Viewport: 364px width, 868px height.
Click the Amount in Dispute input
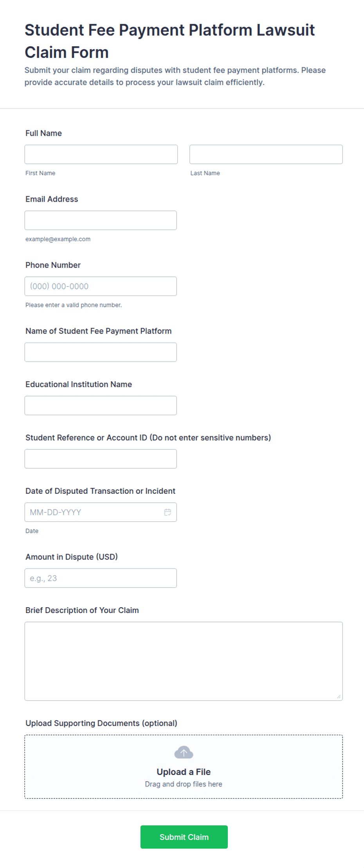(x=101, y=578)
